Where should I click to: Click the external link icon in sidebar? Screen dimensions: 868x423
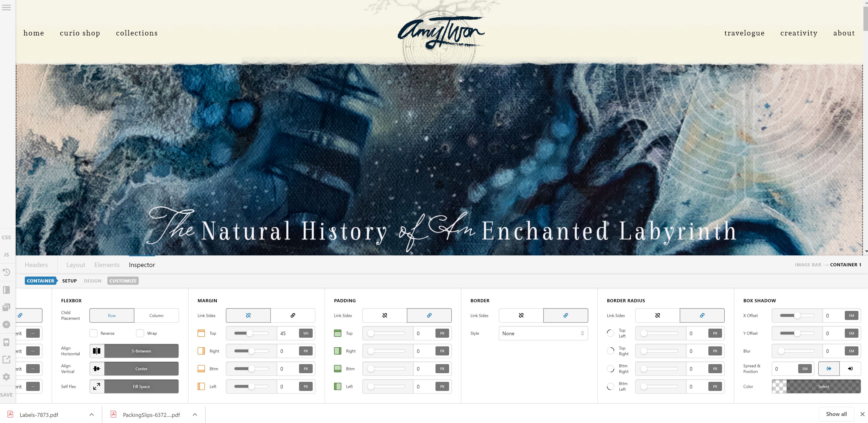pos(6,360)
